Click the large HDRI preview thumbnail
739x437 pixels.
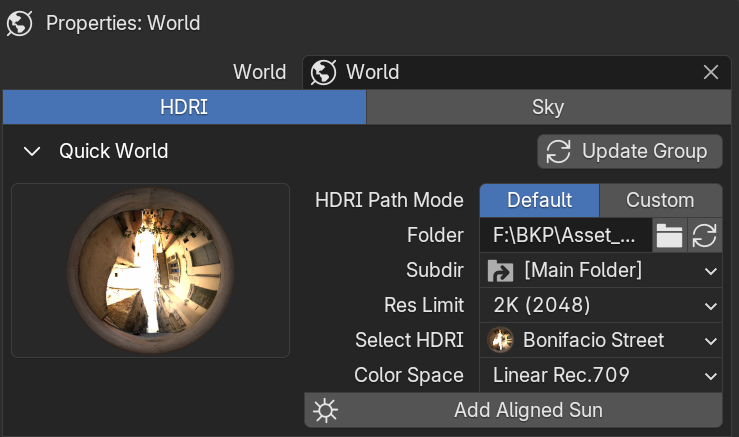coord(150,271)
